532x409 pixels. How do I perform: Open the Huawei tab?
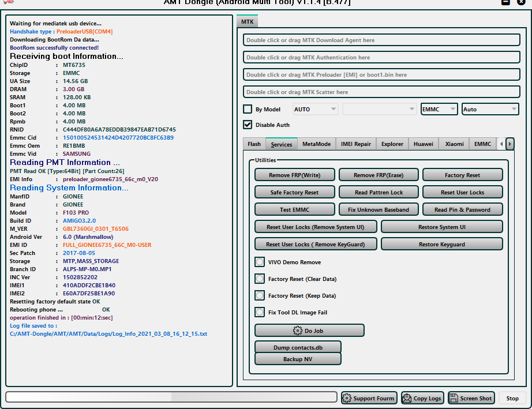pos(424,144)
